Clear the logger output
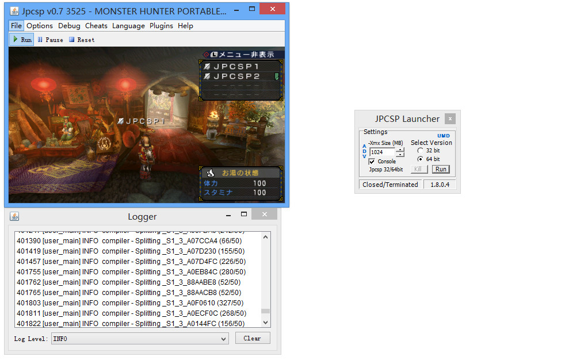The width and height of the screenshot is (588, 364). 252,338
